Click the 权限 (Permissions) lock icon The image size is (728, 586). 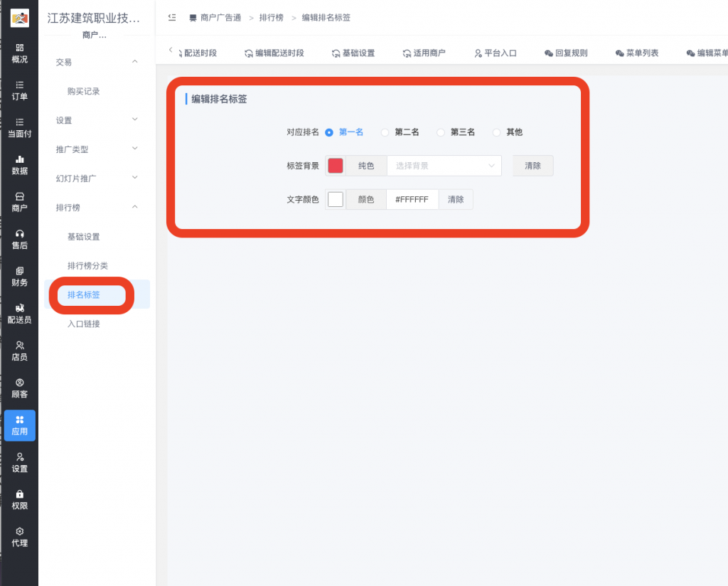click(20, 498)
